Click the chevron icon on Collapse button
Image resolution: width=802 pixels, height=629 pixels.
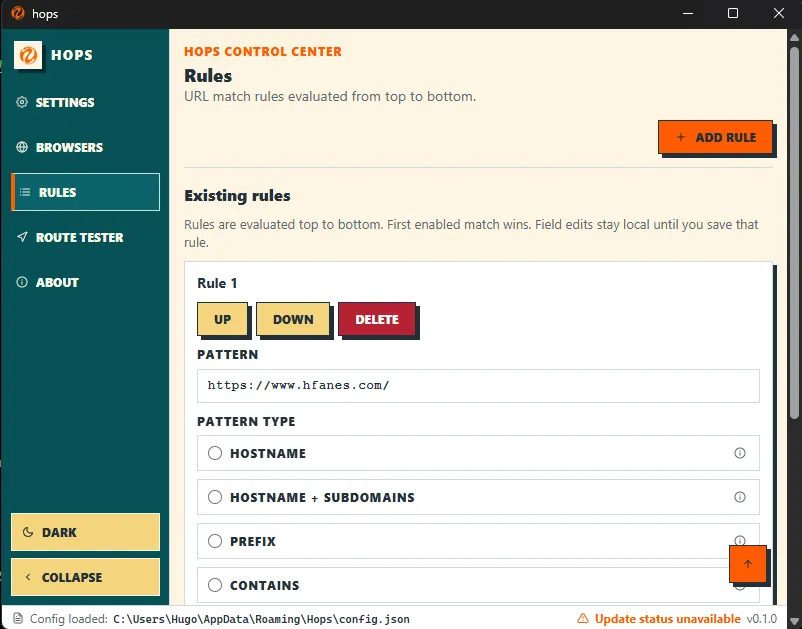tap(28, 577)
